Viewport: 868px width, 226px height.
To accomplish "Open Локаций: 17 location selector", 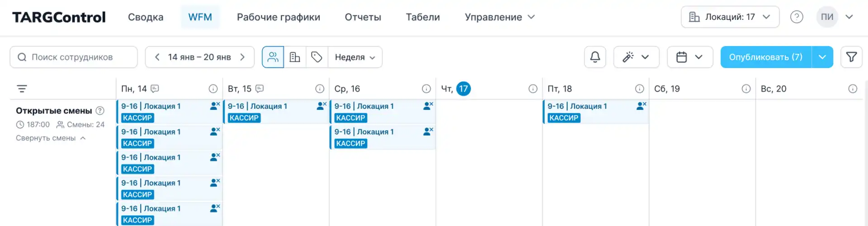I will click(730, 17).
